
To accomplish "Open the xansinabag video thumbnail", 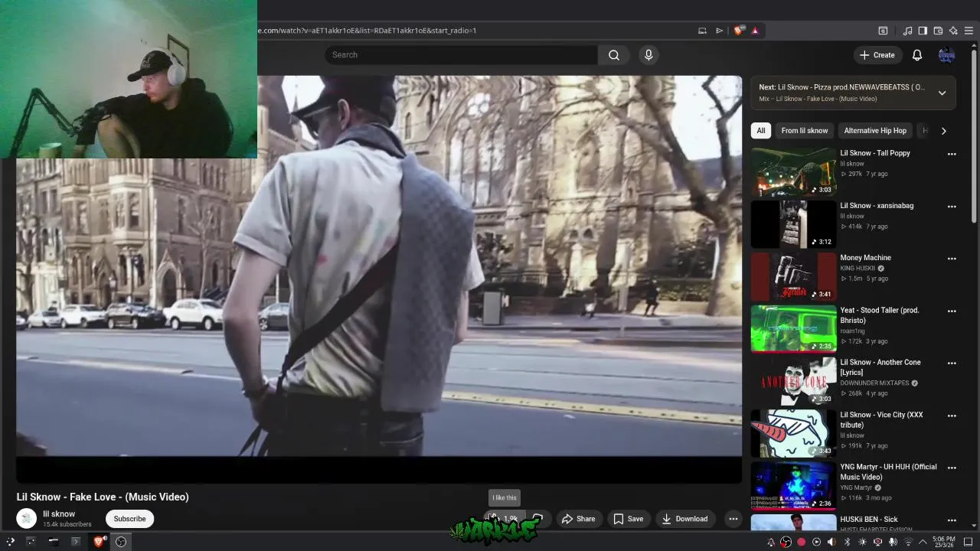I will pyautogui.click(x=793, y=224).
